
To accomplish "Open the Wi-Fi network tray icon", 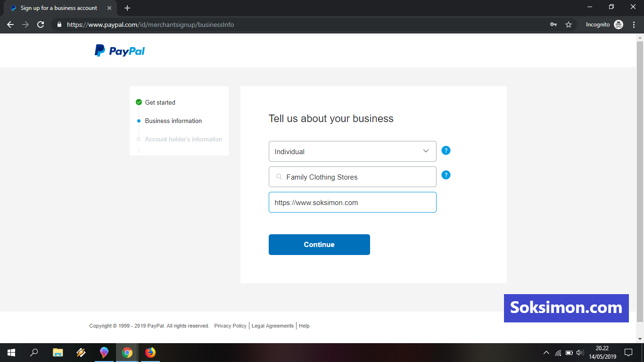I will [x=558, y=353].
